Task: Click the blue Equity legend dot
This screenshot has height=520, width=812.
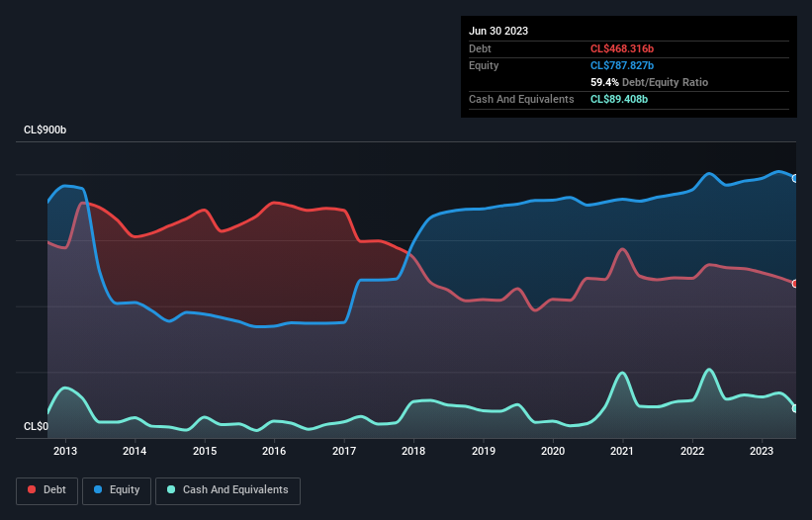Action: pyautogui.click(x=97, y=489)
